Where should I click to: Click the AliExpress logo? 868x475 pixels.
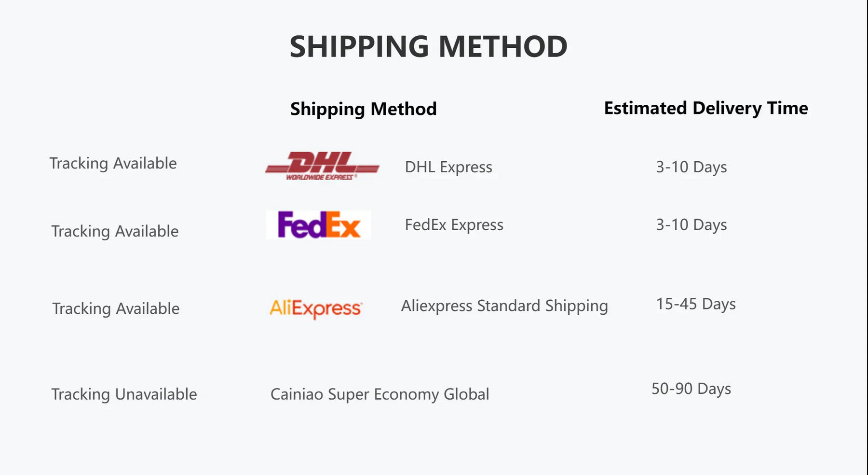coord(316,308)
